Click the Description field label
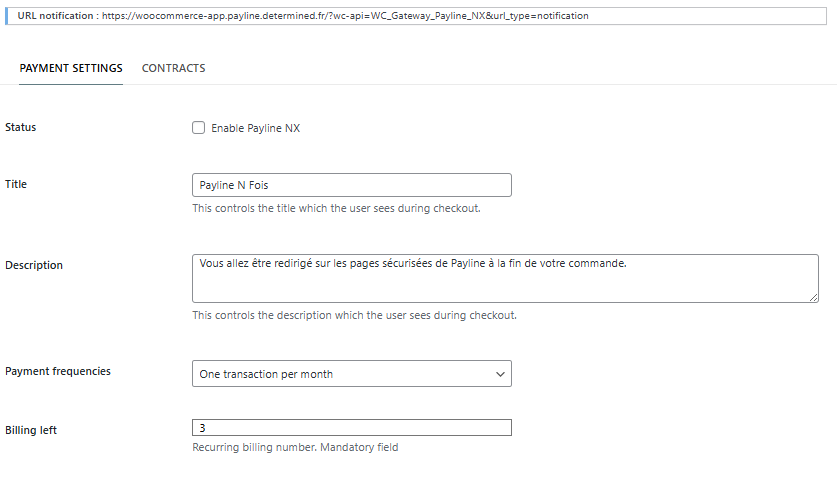837x493 pixels. [34, 265]
